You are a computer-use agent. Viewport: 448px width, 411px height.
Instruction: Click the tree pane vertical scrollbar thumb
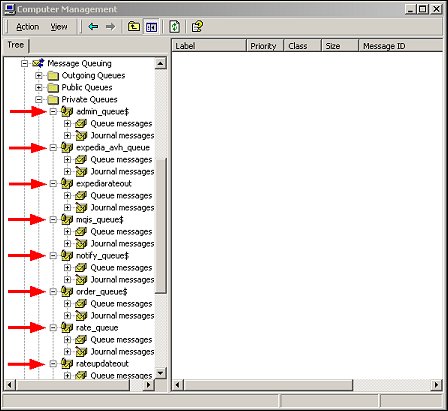[161, 227]
